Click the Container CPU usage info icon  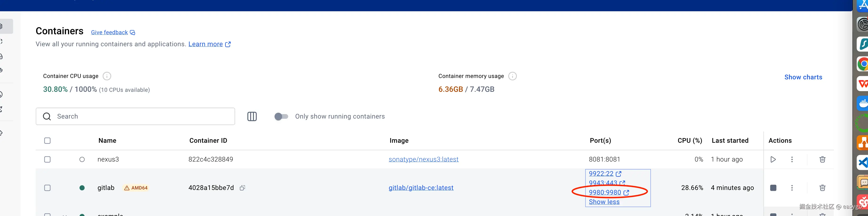click(107, 76)
